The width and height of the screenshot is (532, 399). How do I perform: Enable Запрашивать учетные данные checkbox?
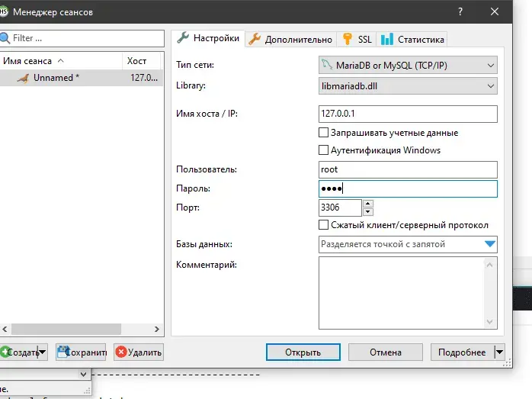[x=324, y=133]
